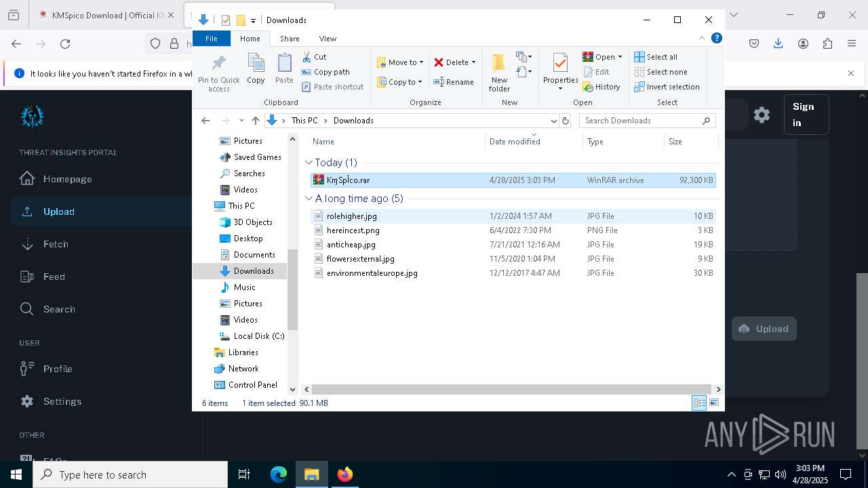This screenshot has width=868, height=488.
Task: Switch to details view icon
Action: (699, 403)
